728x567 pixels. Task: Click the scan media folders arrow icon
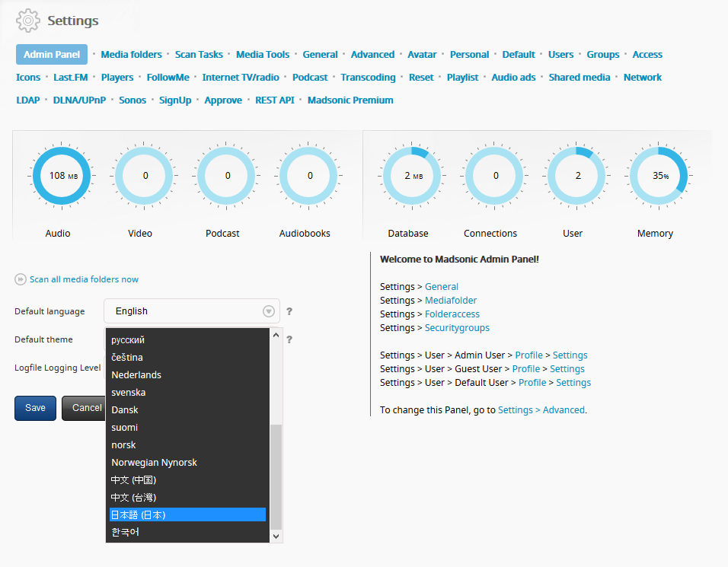tap(21, 279)
